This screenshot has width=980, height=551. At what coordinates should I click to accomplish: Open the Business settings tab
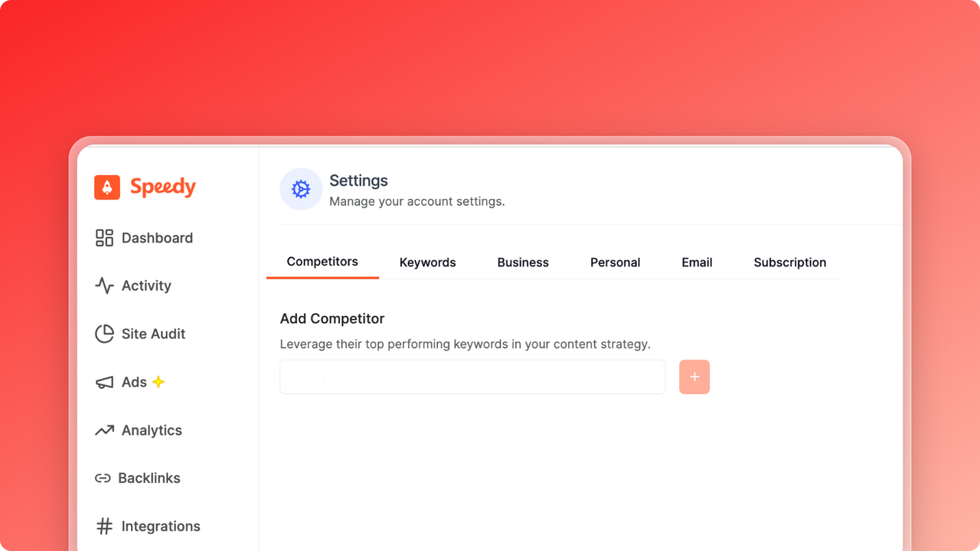tap(523, 262)
